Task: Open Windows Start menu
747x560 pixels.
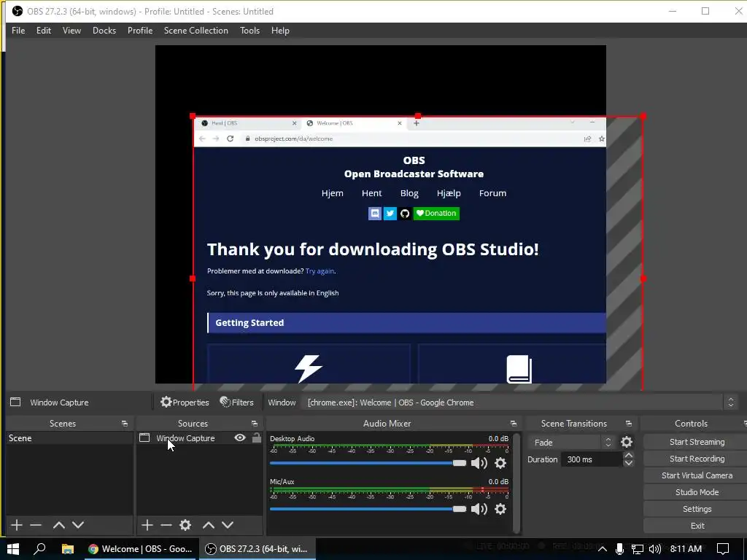Action: 13,549
